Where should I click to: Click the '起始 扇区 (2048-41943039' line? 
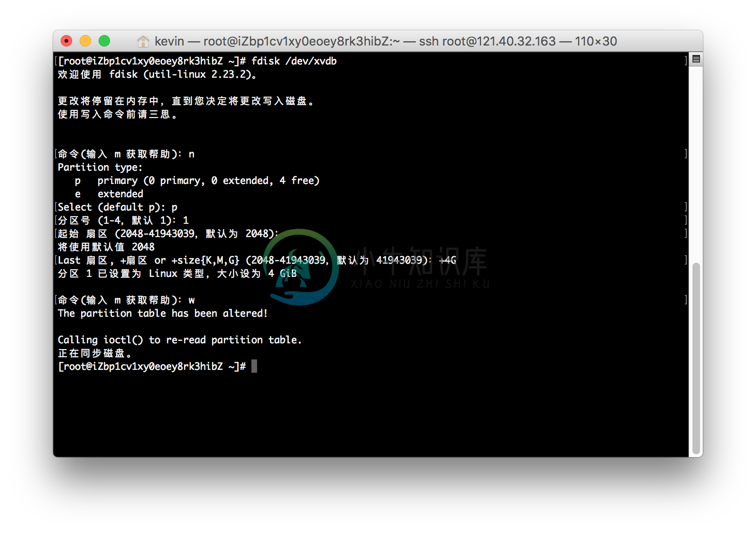168,234
